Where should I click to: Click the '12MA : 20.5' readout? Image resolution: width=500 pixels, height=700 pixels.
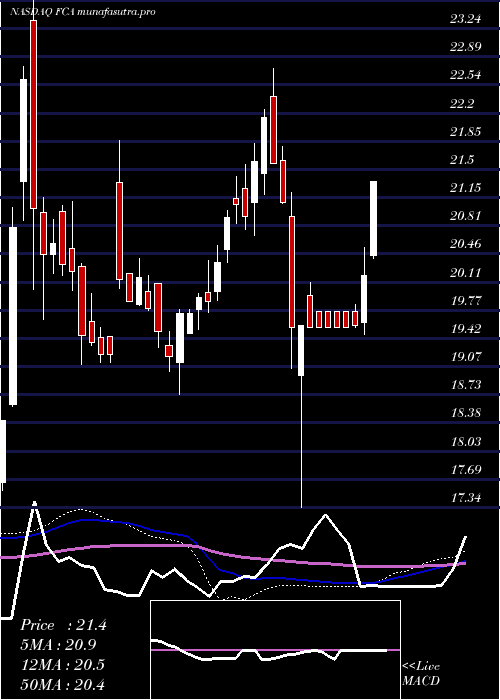coord(62,665)
